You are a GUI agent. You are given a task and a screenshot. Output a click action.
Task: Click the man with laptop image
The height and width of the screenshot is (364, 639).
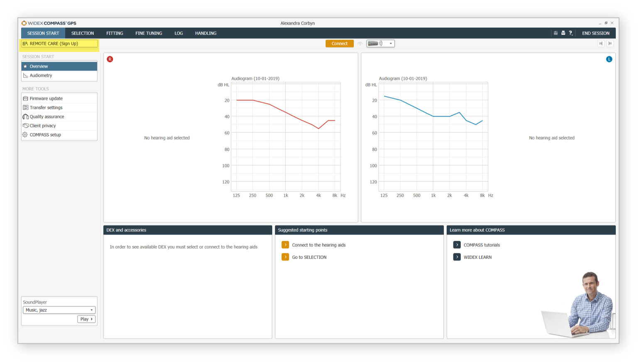pos(579,305)
